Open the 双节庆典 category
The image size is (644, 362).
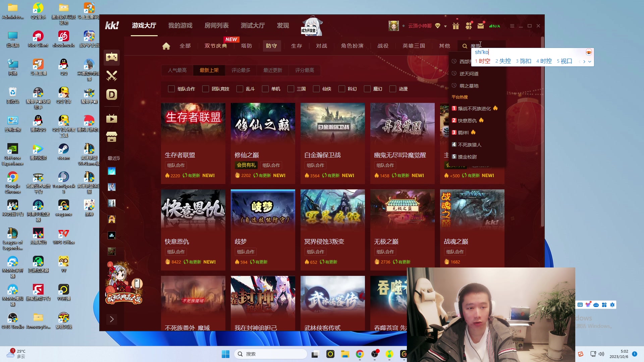pos(216,46)
